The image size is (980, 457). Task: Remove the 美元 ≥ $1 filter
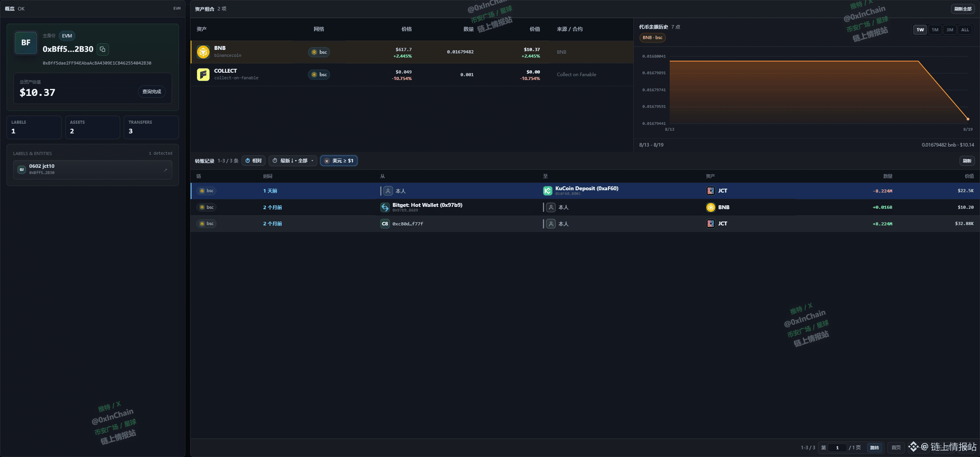pos(327,161)
